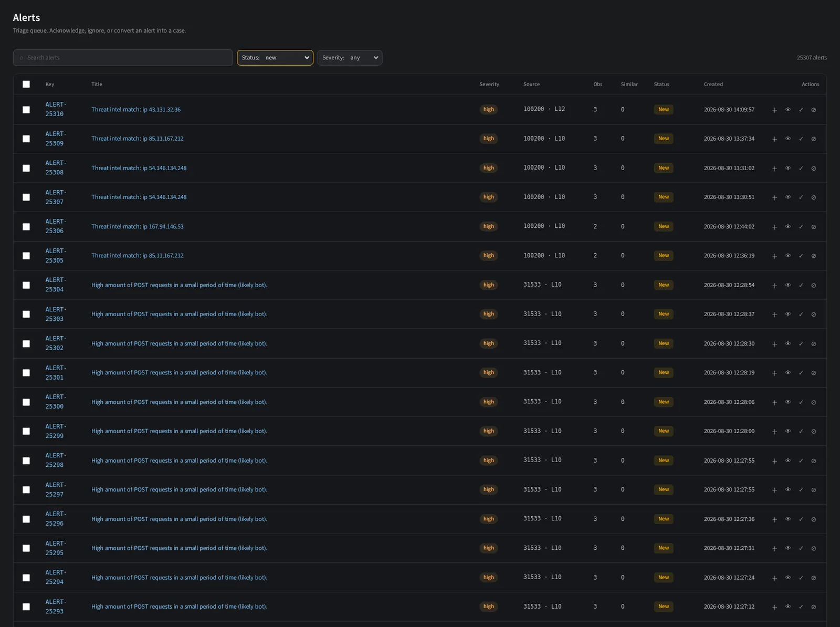Select checkbox for ALERT-25305
The height and width of the screenshot is (627, 840).
26,256
